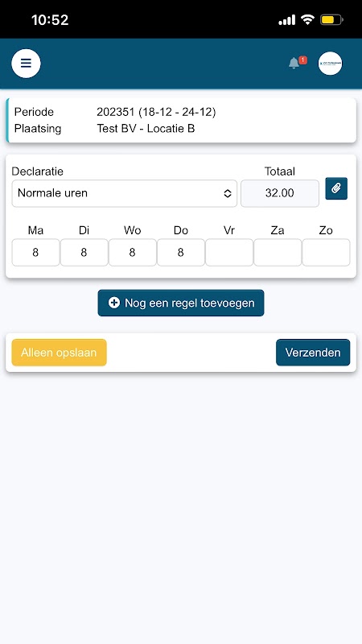
Task: Select the Ma hours field
Action: pos(35,252)
